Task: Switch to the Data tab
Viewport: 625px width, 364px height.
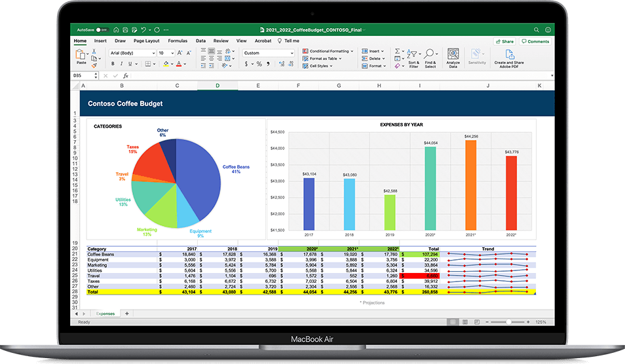Action: 200,41
